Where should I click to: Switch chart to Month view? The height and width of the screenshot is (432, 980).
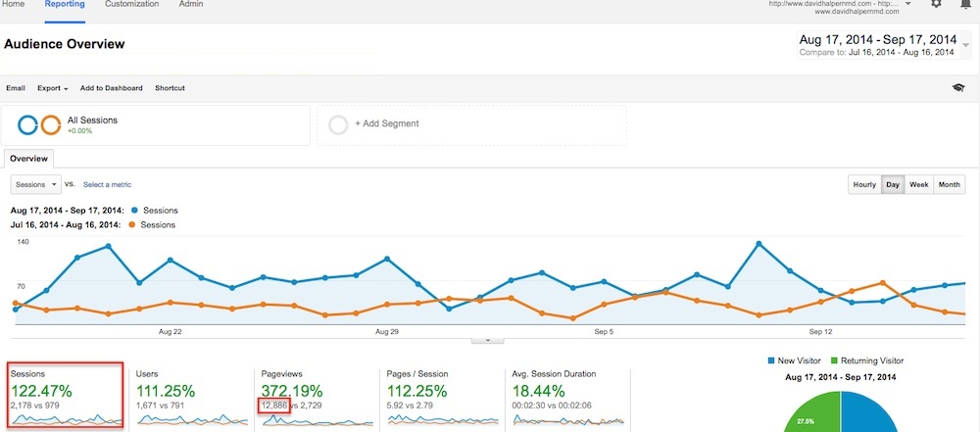pos(950,184)
